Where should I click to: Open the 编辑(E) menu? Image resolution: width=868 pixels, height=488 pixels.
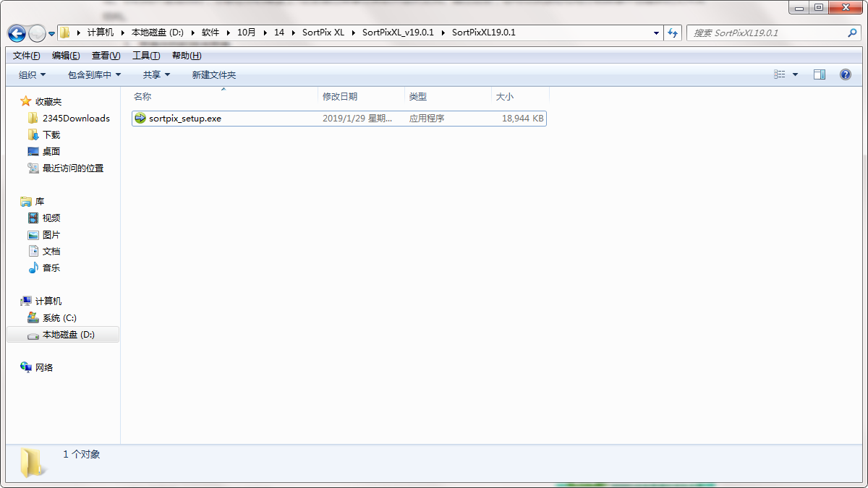[66, 56]
